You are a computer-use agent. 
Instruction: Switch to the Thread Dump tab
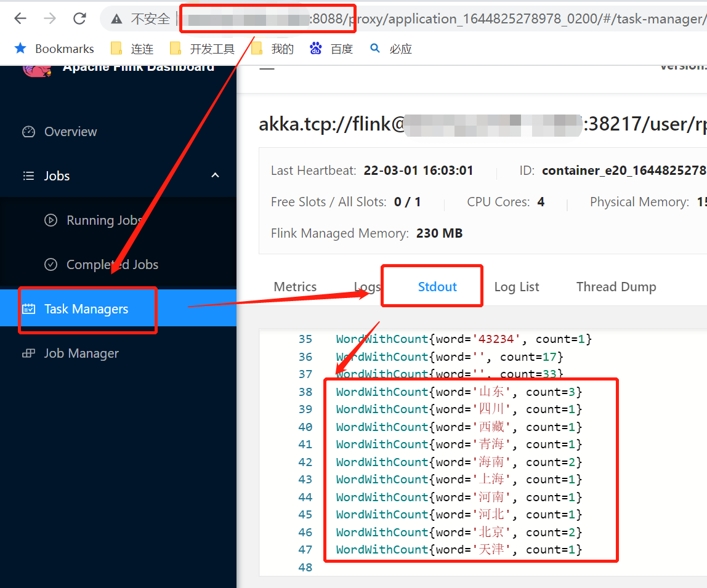[x=616, y=288]
